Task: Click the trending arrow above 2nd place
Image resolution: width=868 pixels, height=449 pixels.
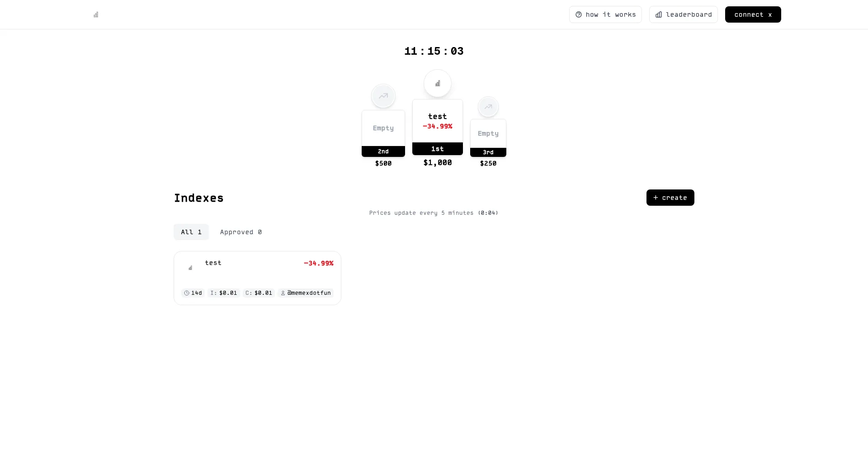Action: 383,96
